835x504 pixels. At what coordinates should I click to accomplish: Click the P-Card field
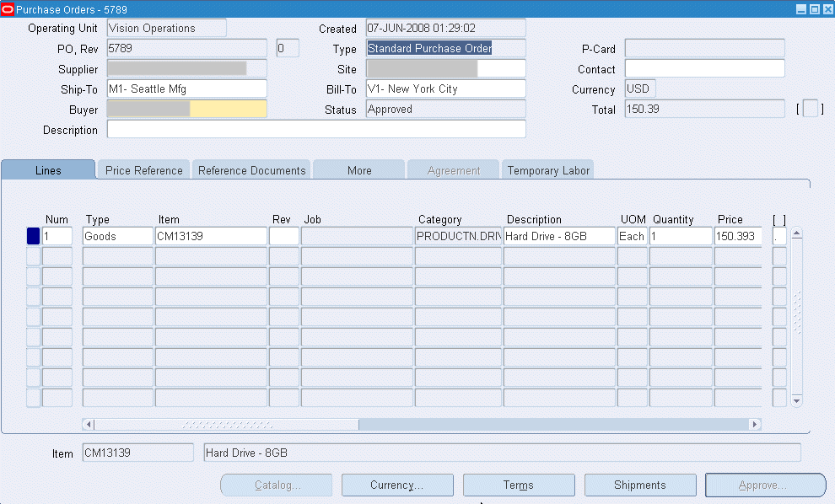[704, 48]
